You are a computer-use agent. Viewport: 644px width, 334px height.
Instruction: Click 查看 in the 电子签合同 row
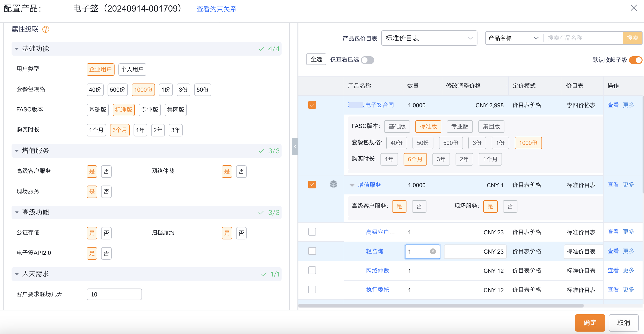(613, 105)
